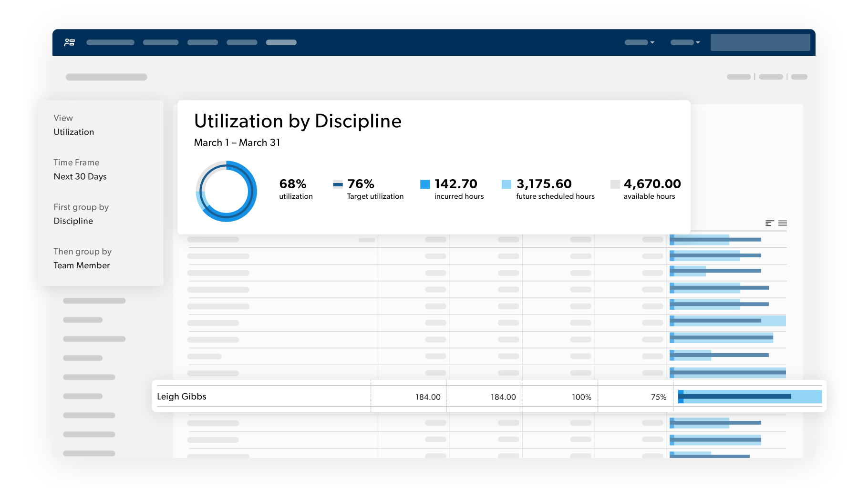
Task: Click Leigh Gibbs' utilization progress bar
Action: (x=750, y=396)
